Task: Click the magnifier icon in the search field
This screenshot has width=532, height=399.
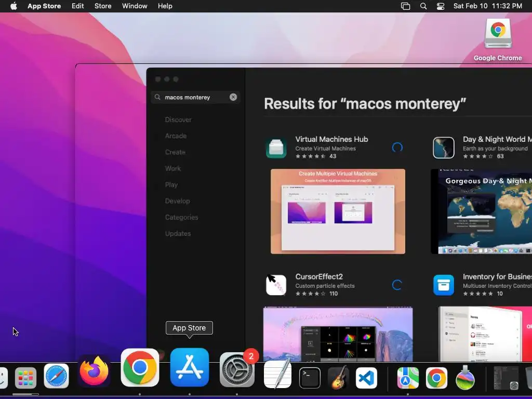Action: pos(157,97)
